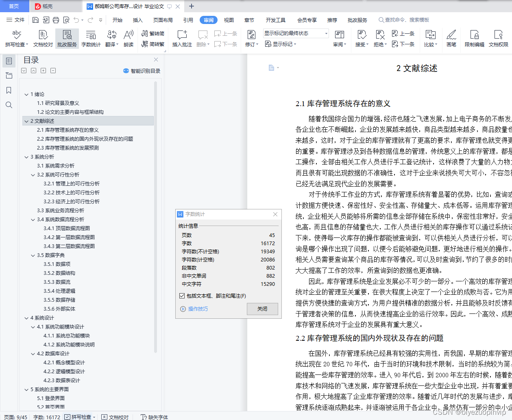Image resolution: width=512 pixels, height=420 pixels.
Task: Click the outline panel vertical scrollbar
Action: [156, 218]
